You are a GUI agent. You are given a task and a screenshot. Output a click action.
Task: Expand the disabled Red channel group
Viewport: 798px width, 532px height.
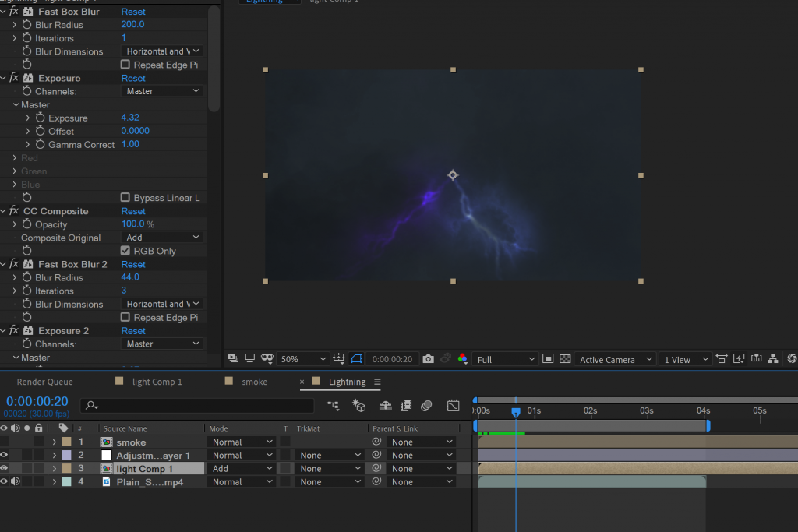pyautogui.click(x=15, y=157)
